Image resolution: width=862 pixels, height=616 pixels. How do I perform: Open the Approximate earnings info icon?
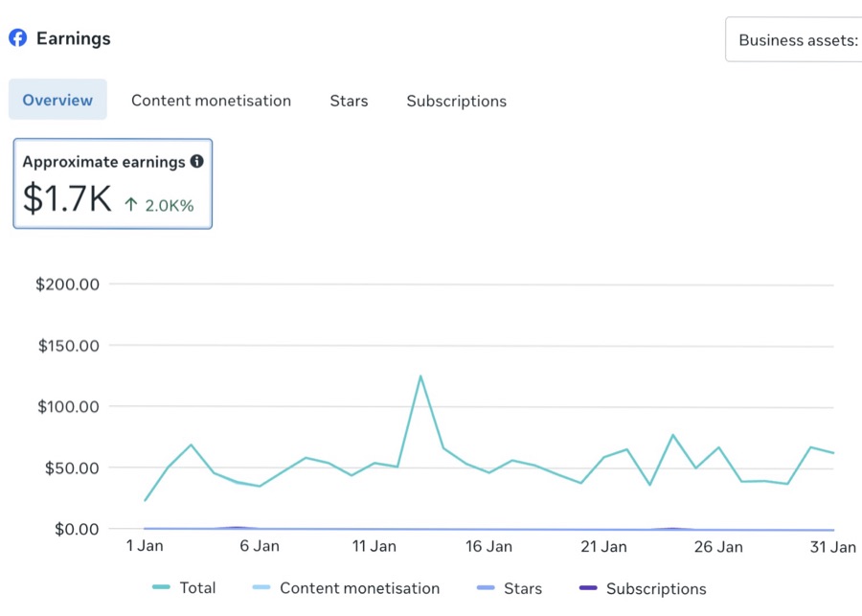(x=196, y=161)
